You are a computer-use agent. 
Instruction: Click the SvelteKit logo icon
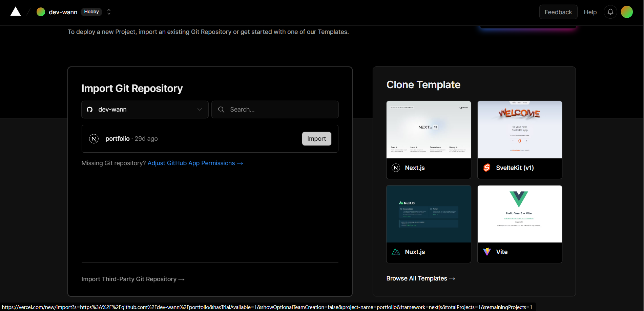tap(487, 168)
